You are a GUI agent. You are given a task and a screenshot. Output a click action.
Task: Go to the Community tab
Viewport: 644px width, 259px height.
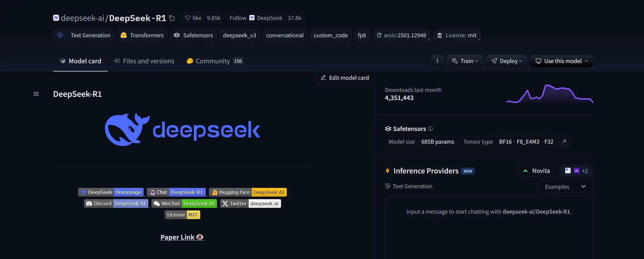(x=215, y=61)
